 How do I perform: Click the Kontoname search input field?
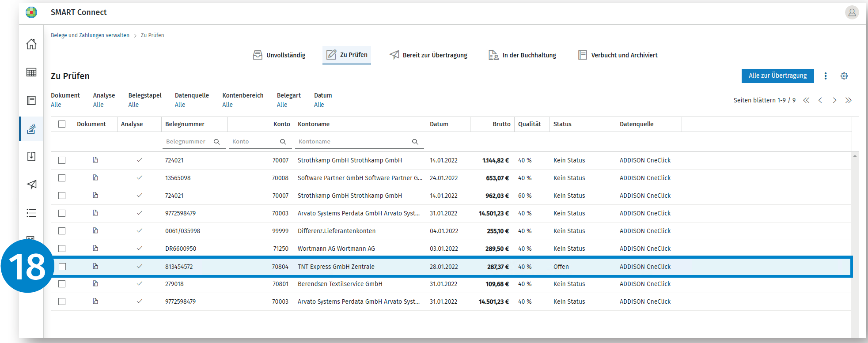click(360, 142)
